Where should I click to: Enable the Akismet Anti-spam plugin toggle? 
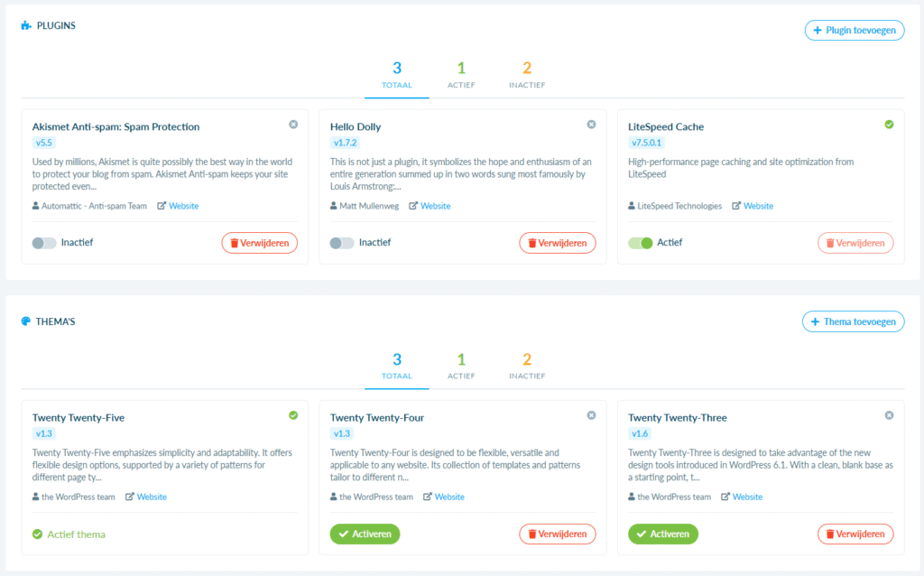(43, 243)
